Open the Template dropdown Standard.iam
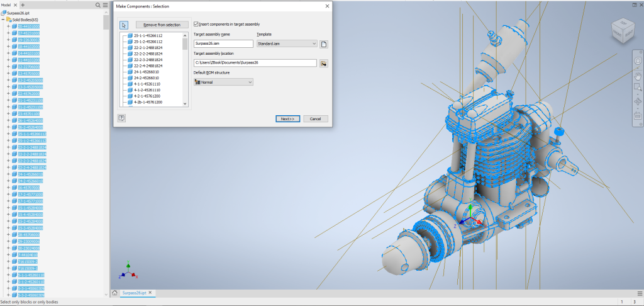The width and height of the screenshot is (644, 306). point(286,44)
